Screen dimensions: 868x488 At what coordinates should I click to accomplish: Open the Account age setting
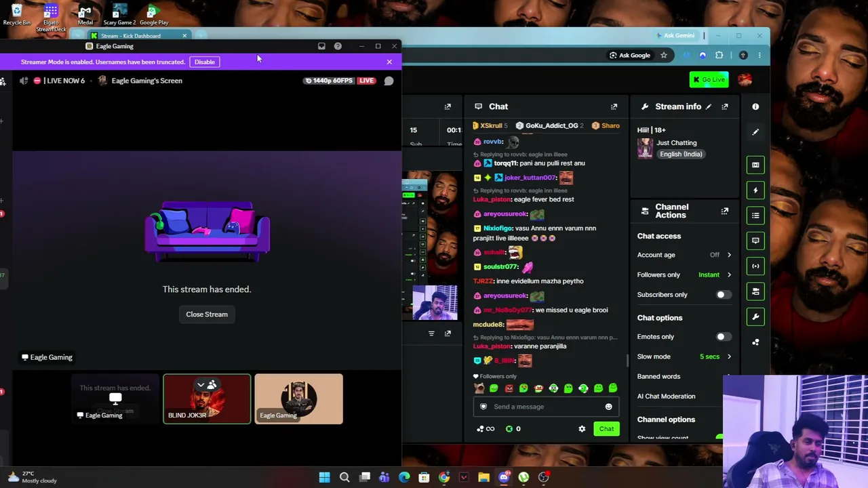[684, 255]
